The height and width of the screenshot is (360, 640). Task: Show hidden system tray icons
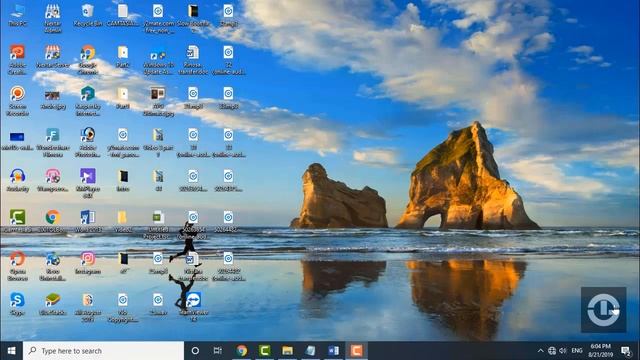[x=540, y=351]
